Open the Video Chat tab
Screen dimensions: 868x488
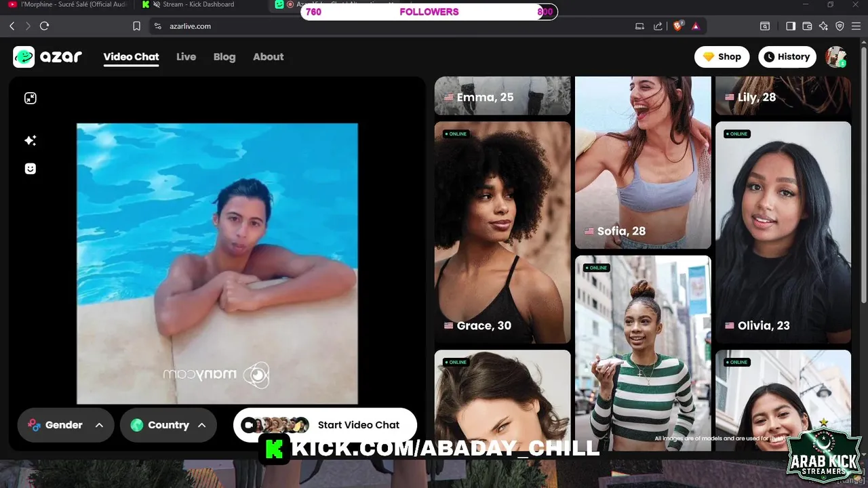point(131,57)
